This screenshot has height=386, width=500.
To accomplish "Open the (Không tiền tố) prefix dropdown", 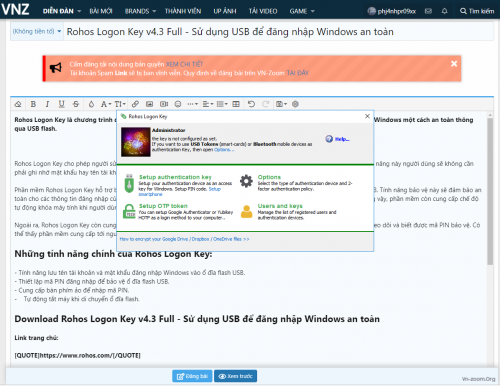I will [37, 31].
